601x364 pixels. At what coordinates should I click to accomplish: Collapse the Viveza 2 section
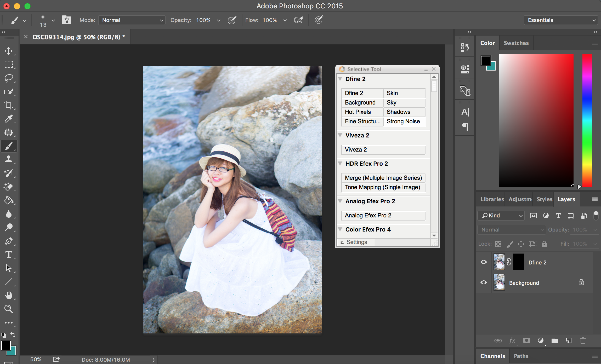coord(340,135)
